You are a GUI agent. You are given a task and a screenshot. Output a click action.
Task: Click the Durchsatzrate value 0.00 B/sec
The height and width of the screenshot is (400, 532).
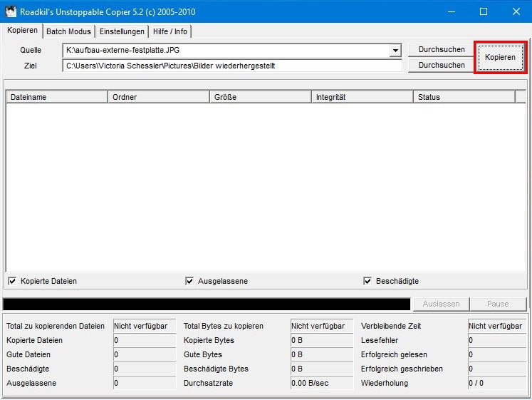[x=322, y=383]
